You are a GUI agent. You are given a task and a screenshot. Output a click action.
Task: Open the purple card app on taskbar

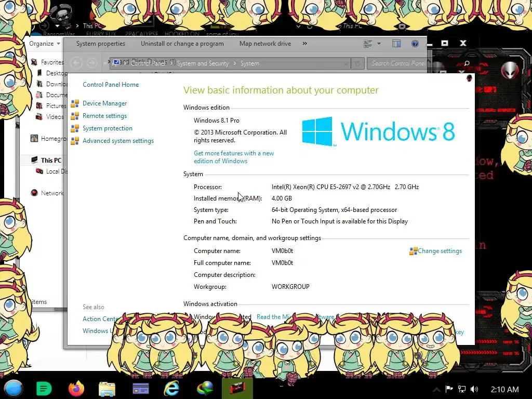point(140,389)
